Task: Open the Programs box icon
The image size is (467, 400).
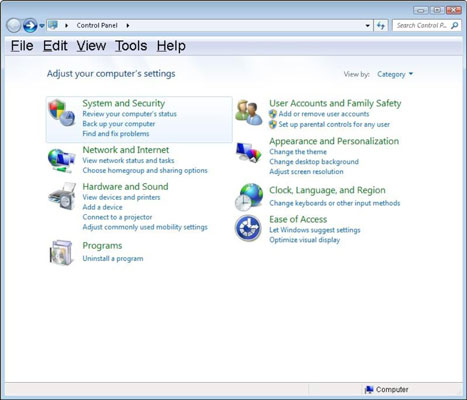Action: 61,253
